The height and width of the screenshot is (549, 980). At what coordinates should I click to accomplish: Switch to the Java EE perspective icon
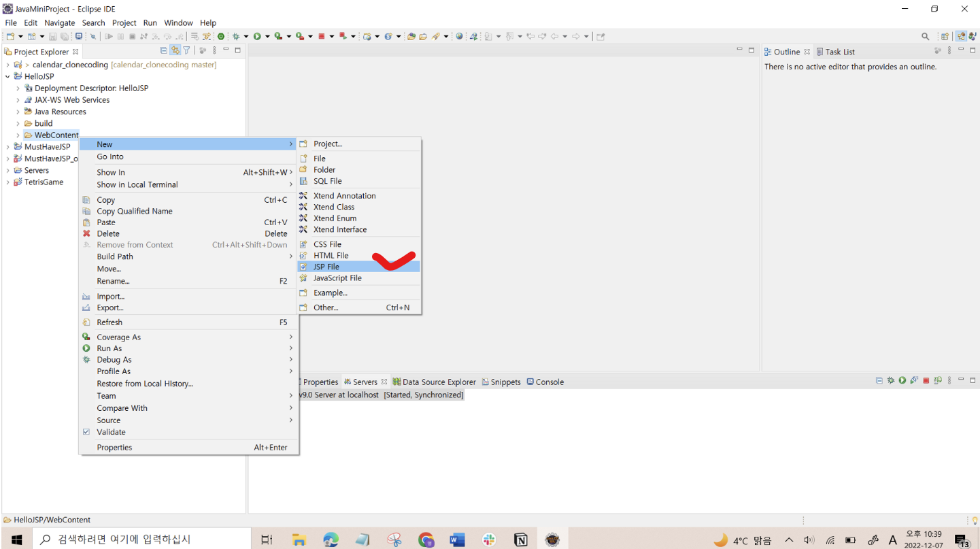click(960, 36)
